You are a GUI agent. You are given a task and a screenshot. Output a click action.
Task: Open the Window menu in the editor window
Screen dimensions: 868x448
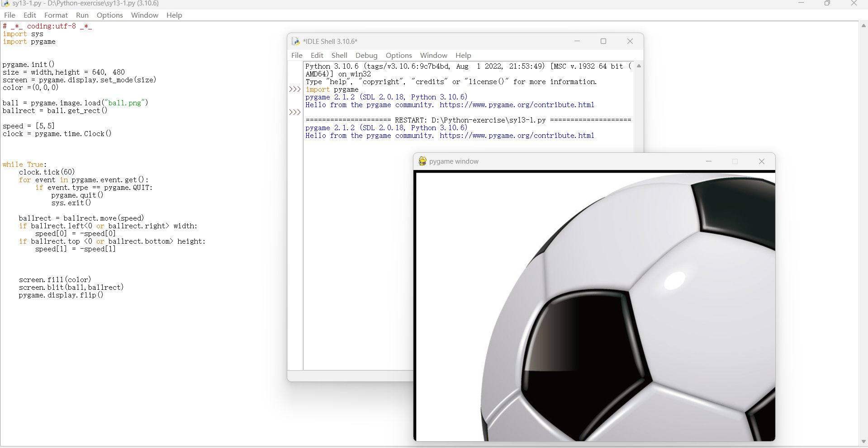point(145,15)
